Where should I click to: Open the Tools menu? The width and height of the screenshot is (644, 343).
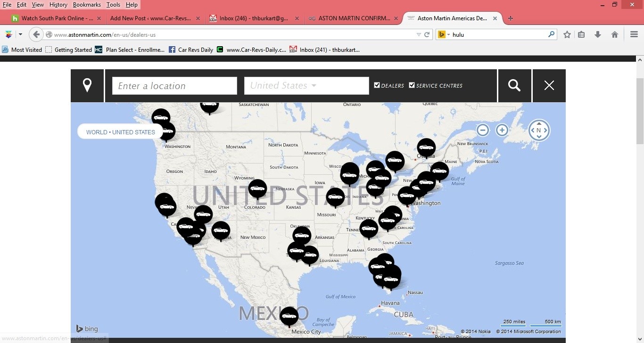tap(113, 5)
